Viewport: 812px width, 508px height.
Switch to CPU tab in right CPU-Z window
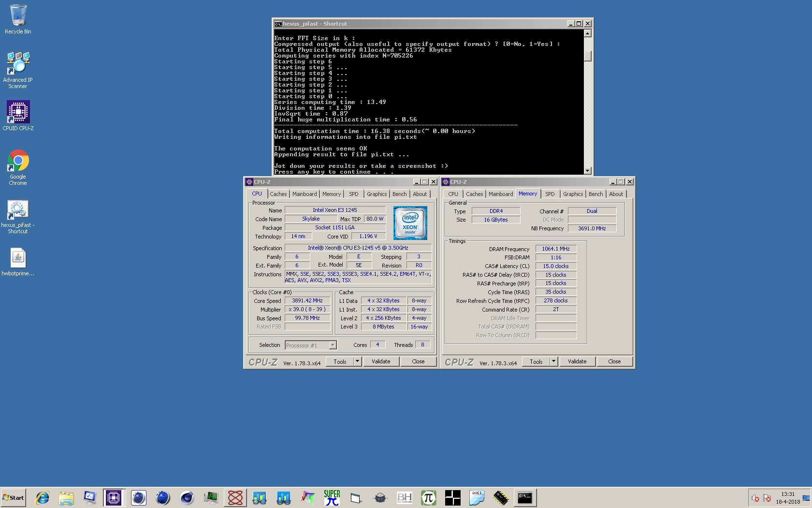453,194
